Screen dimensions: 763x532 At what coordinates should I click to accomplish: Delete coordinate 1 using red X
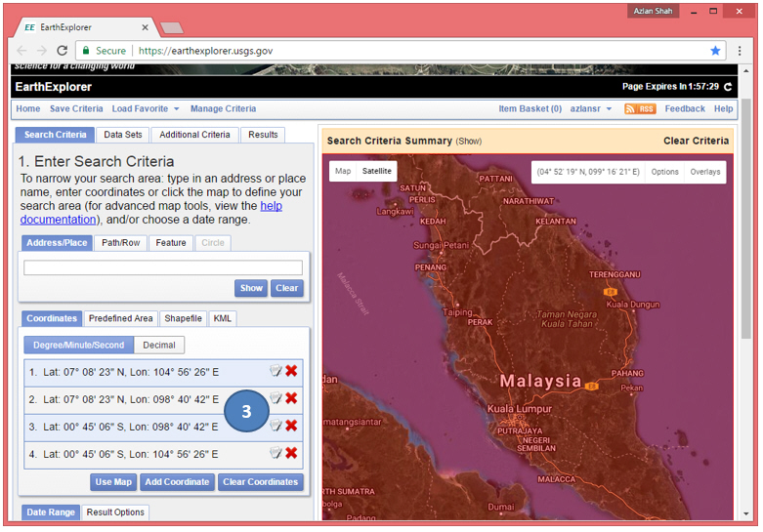click(291, 371)
